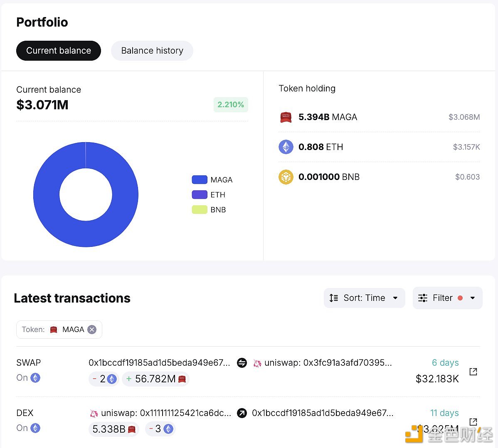The height and width of the screenshot is (448, 498).
Task: Open the Sort: Time dropdown
Action: [x=364, y=298]
